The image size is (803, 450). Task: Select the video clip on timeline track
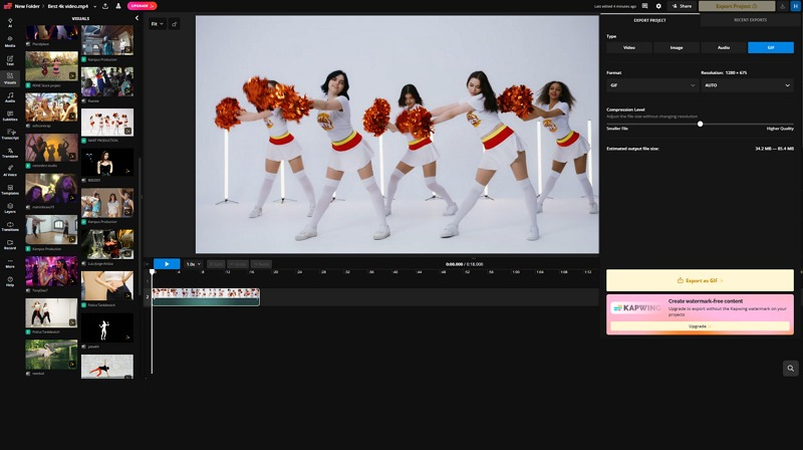[x=206, y=297]
